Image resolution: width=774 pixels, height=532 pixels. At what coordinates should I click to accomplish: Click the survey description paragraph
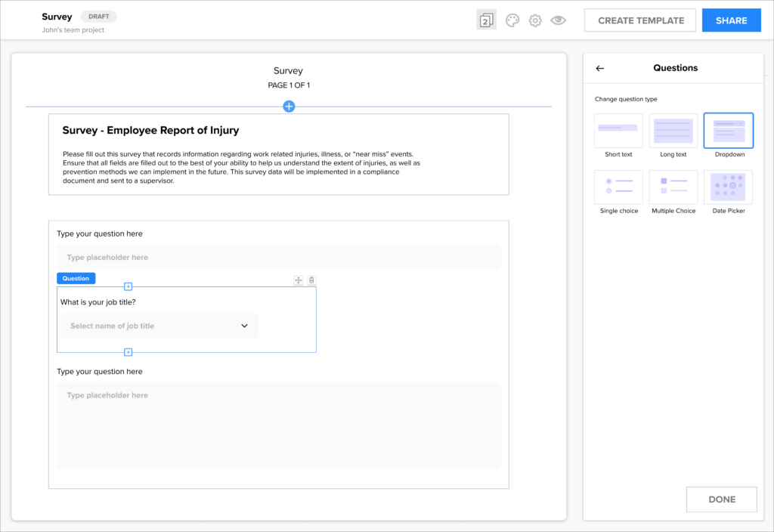[x=241, y=167]
